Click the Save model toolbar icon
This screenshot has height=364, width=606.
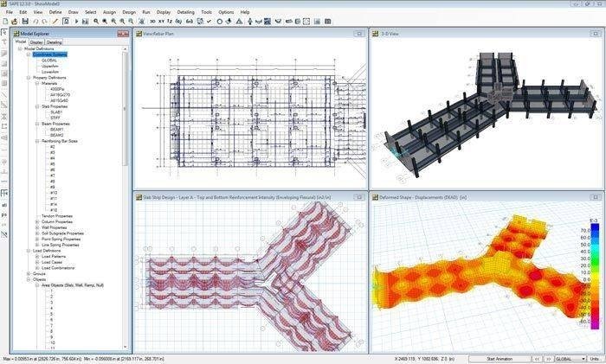coord(25,22)
